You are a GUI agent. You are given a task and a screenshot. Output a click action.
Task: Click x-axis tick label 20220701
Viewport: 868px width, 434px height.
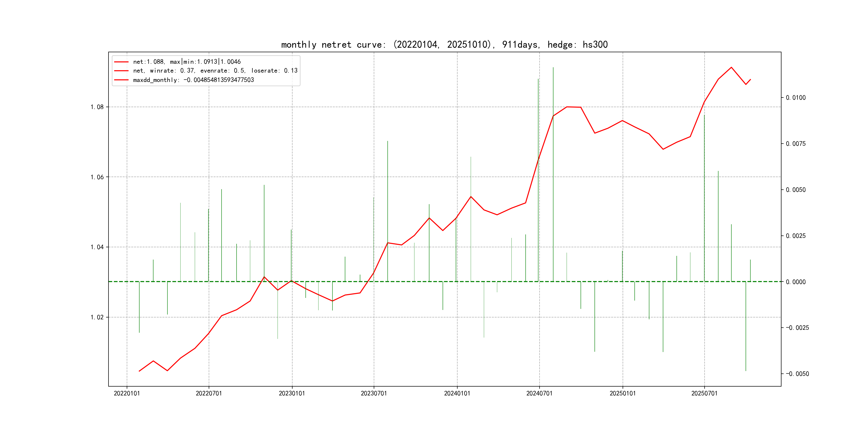(x=209, y=393)
